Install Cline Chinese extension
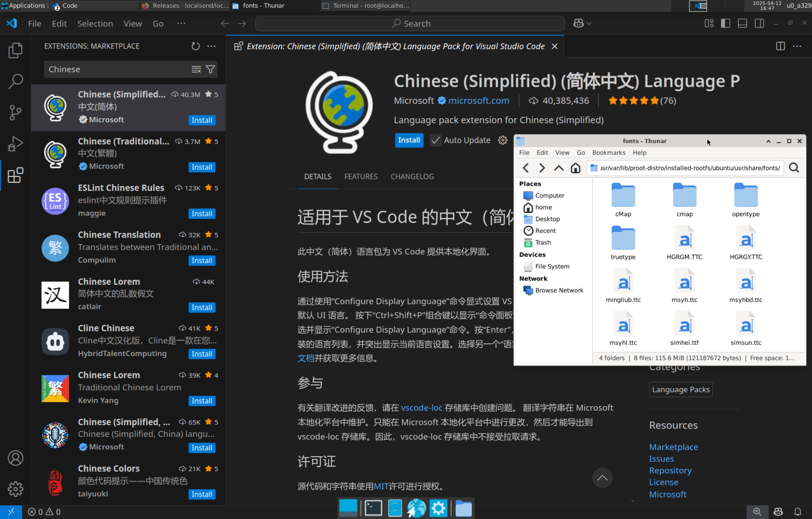This screenshot has height=519, width=812. tap(202, 354)
